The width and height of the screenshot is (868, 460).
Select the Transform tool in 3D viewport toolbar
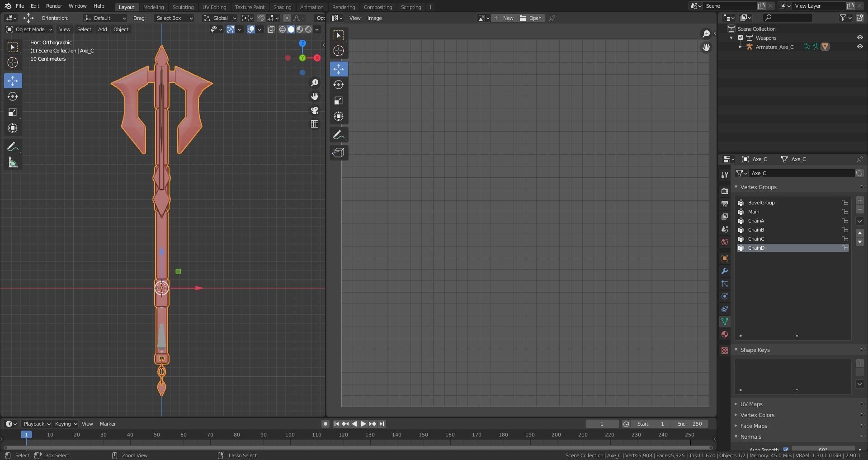pyautogui.click(x=13, y=128)
